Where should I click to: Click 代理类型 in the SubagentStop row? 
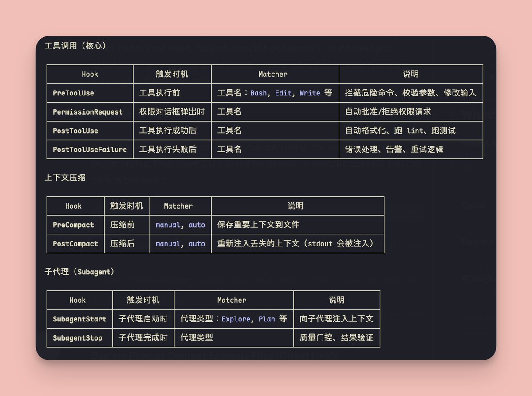click(197, 338)
